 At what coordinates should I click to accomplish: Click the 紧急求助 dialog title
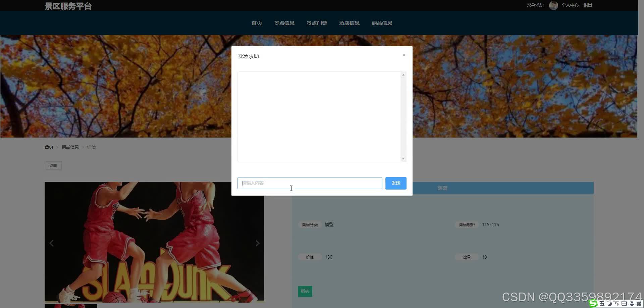(248, 56)
